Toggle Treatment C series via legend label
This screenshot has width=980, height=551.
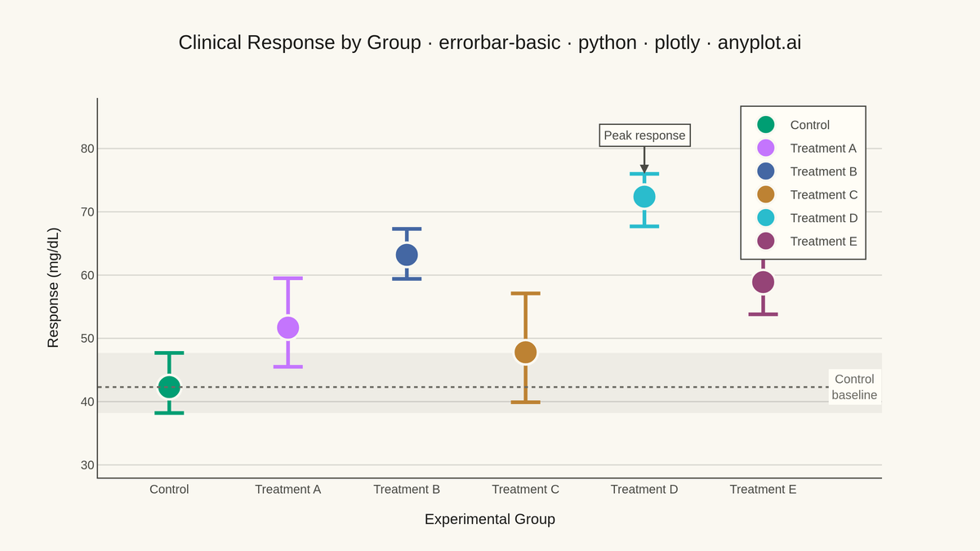tap(824, 194)
